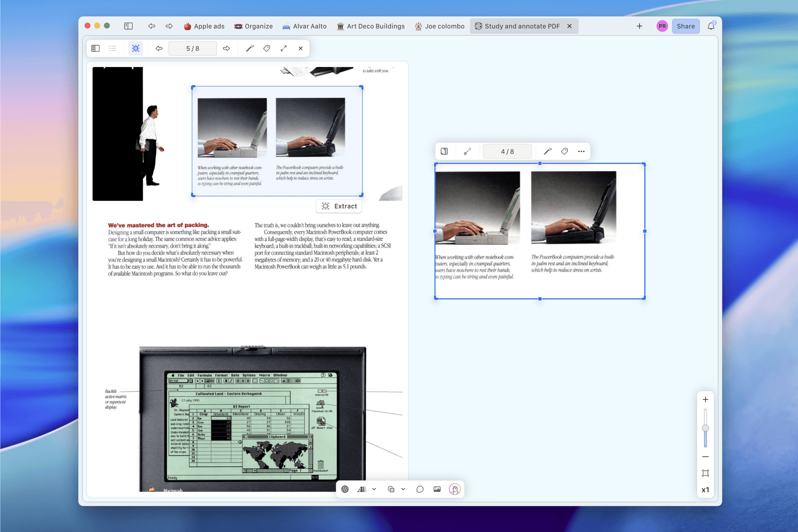The image size is (798, 532).
Task: Open the web globe tool
Action: click(345, 489)
